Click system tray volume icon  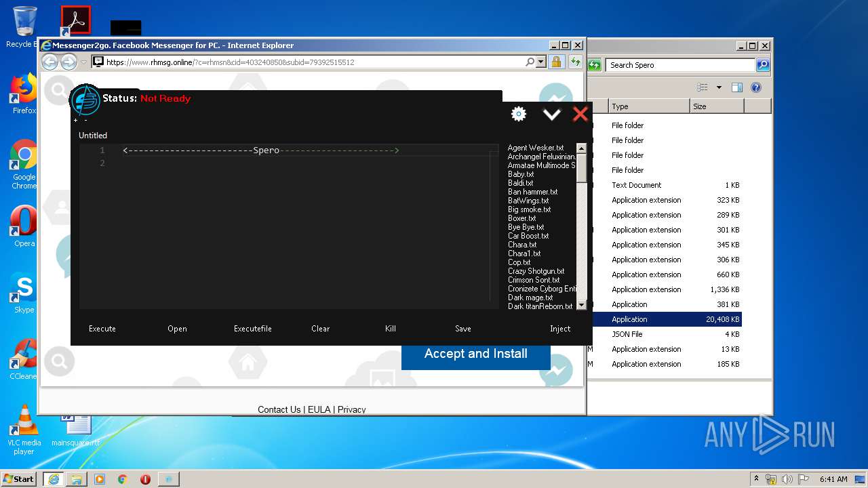pos(787,479)
